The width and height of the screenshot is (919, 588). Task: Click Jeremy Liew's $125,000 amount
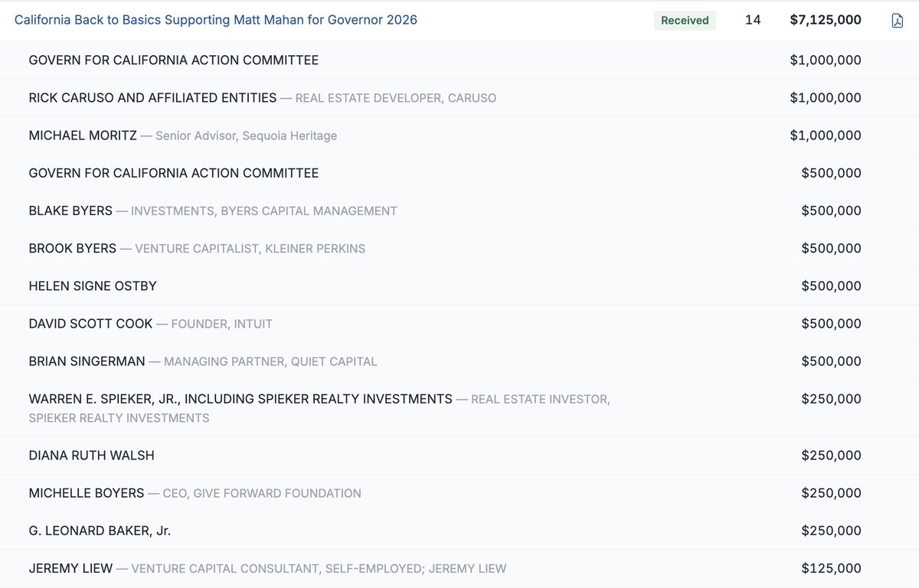click(x=831, y=568)
